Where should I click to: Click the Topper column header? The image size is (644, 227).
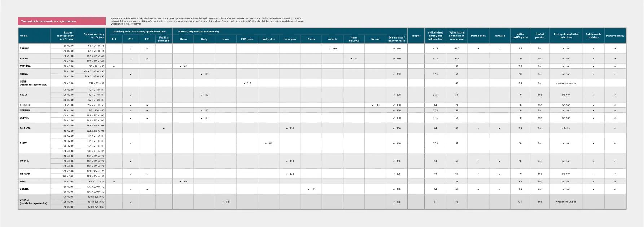pyautogui.click(x=416, y=36)
